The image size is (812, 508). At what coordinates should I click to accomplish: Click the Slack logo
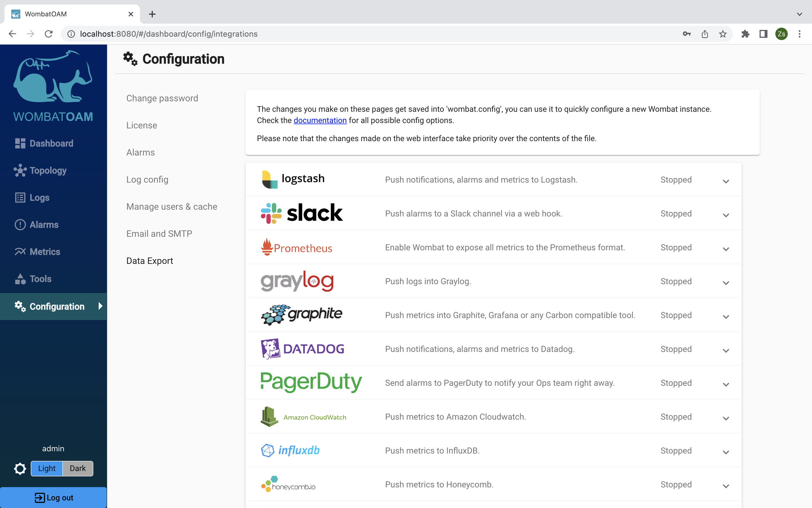click(x=302, y=213)
